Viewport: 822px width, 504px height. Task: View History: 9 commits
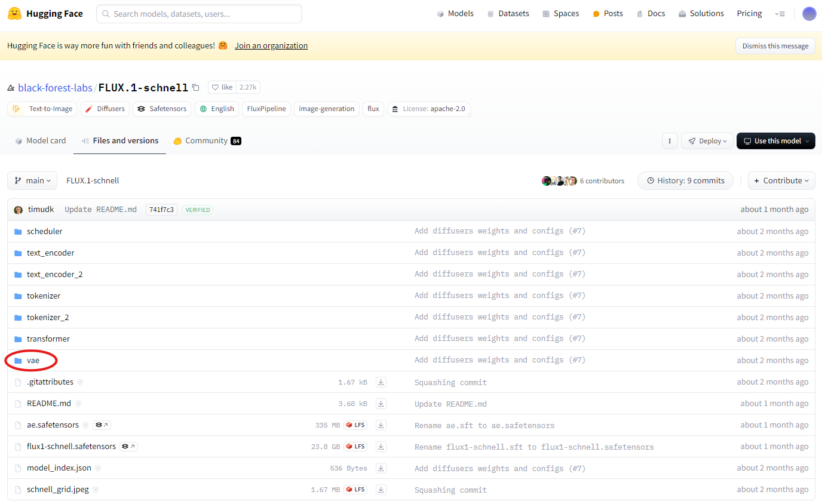coord(685,180)
